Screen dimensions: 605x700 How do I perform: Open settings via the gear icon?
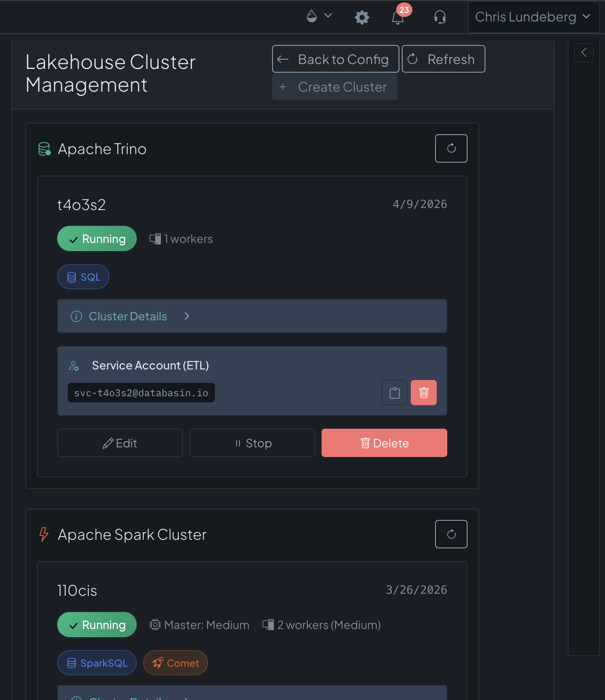pos(362,17)
